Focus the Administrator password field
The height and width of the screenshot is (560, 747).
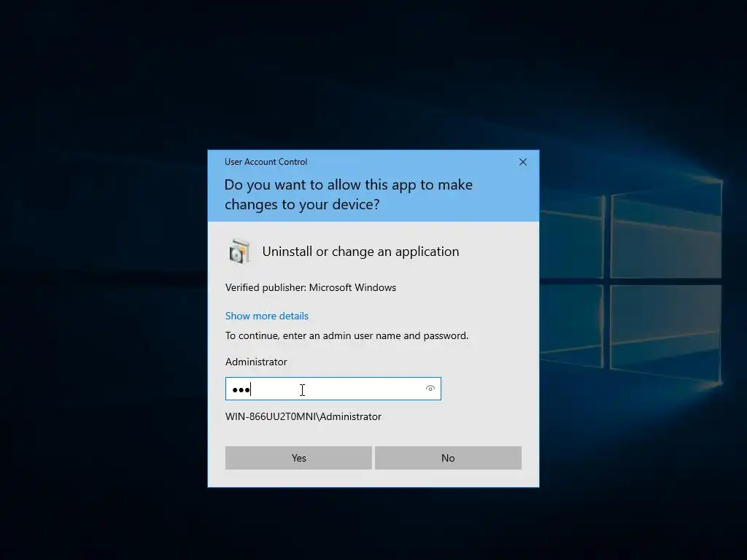click(333, 389)
